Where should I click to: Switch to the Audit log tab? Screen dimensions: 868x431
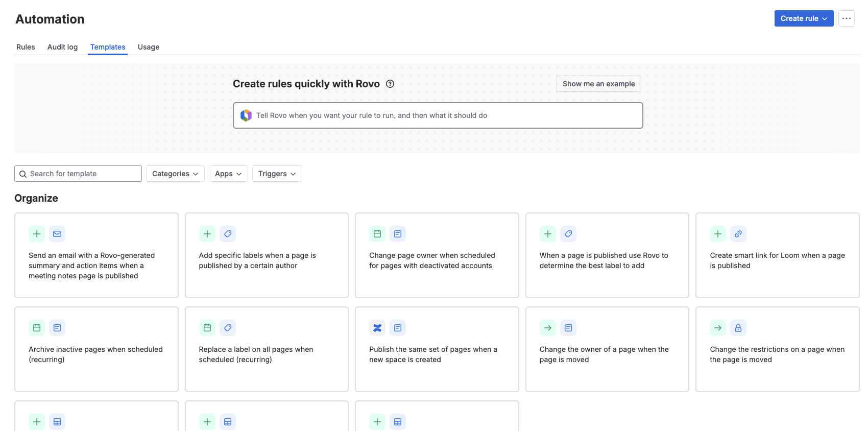[63, 47]
